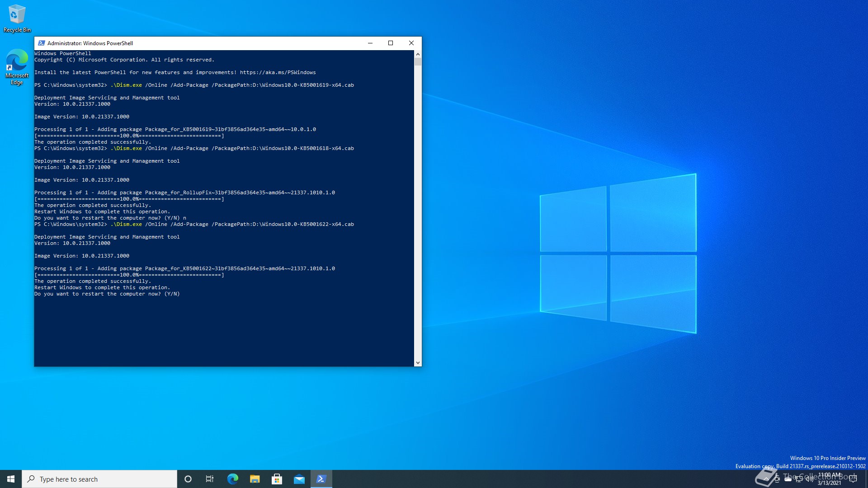The height and width of the screenshot is (488, 868).
Task: Open the Action Center notifications icon
Action: pos(853,479)
